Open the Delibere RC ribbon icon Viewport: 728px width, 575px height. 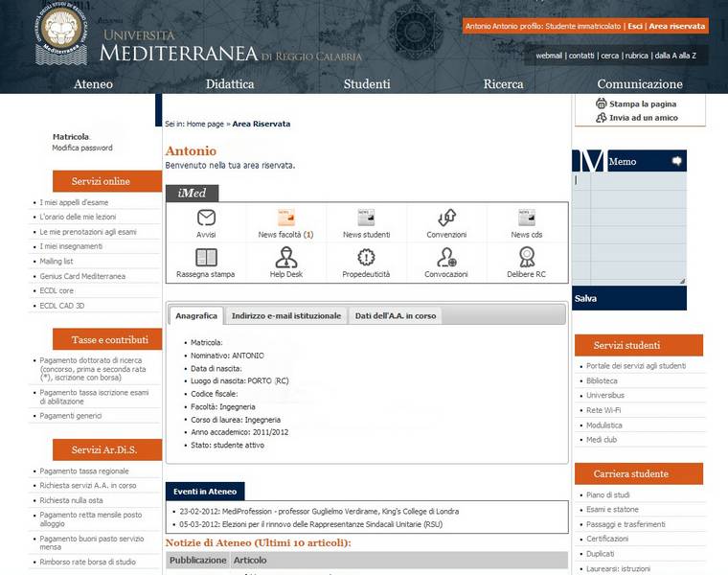(527, 257)
